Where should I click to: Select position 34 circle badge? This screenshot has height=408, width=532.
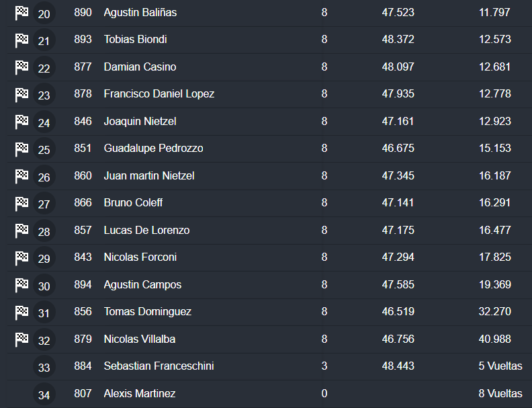(x=44, y=395)
